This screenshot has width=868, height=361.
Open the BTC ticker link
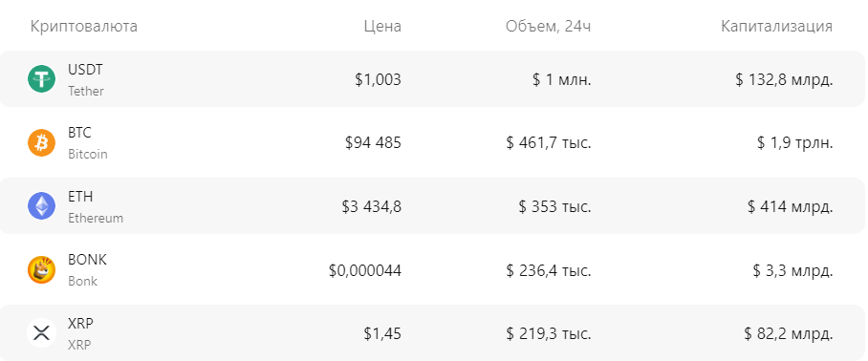click(79, 134)
